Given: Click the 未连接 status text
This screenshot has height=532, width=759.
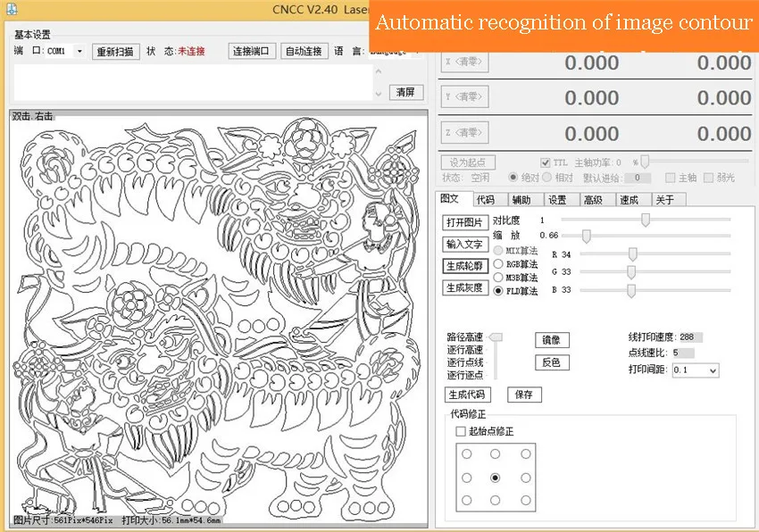Looking at the screenshot, I should [x=192, y=51].
